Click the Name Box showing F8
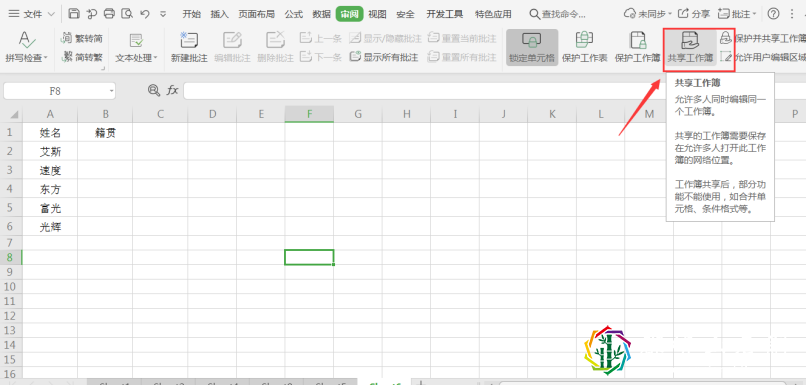 point(55,91)
